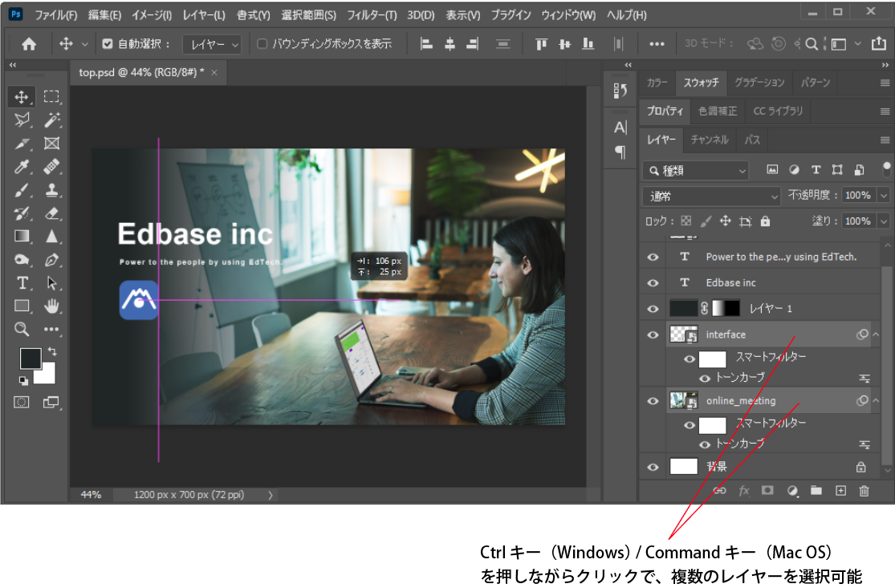Align left edges button
Image resolution: width=895 pixels, height=588 pixels.
425,44
